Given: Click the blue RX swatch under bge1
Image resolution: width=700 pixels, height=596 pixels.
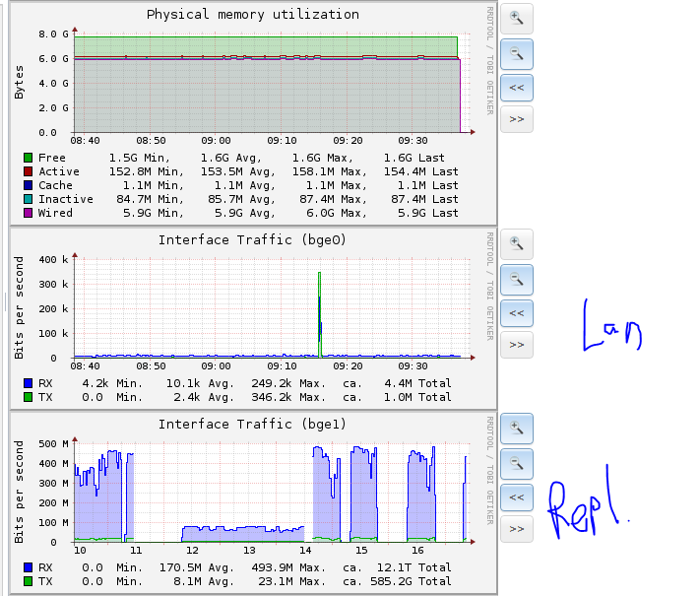Looking at the screenshot, I should (29, 567).
